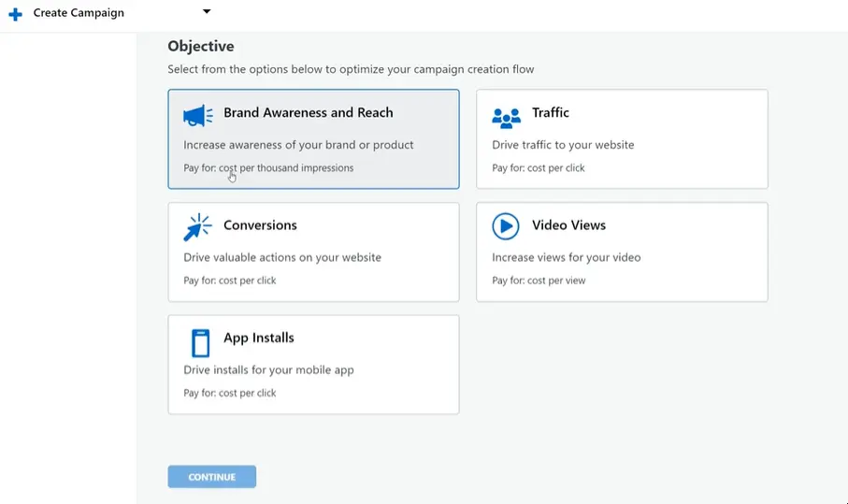Choose the App Installs objective title
The image size is (848, 504).
(x=258, y=338)
